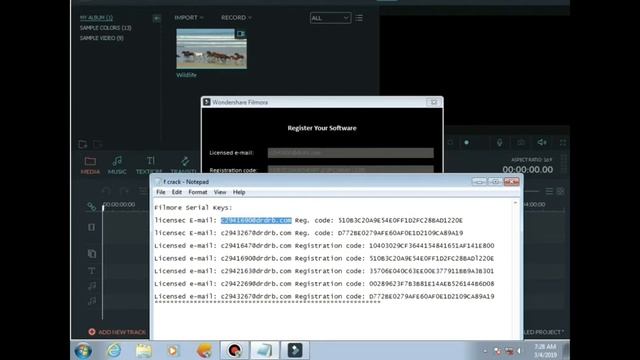This screenshot has width=640, height=360.
Task: Select My Album (1) in the library
Action: click(x=96, y=18)
